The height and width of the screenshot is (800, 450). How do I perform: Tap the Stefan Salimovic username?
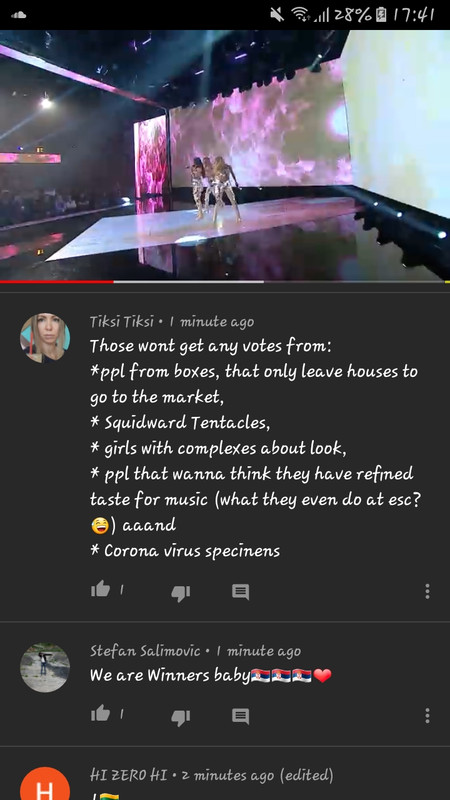coord(145,651)
